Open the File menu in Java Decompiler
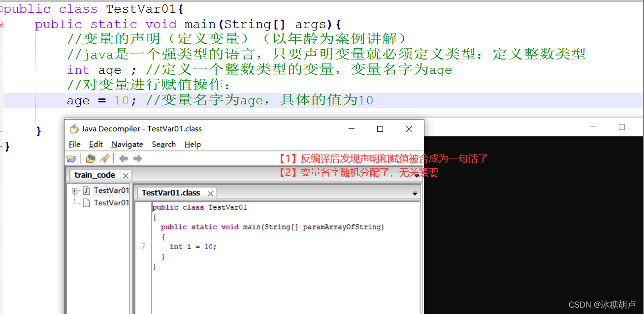Image resolution: width=644 pixels, height=314 pixels. click(x=74, y=144)
